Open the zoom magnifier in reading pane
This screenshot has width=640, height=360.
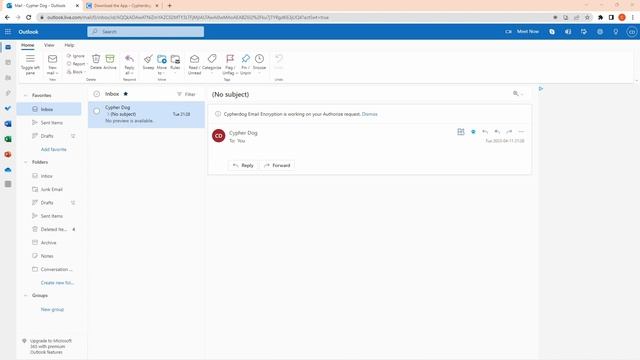click(516, 93)
